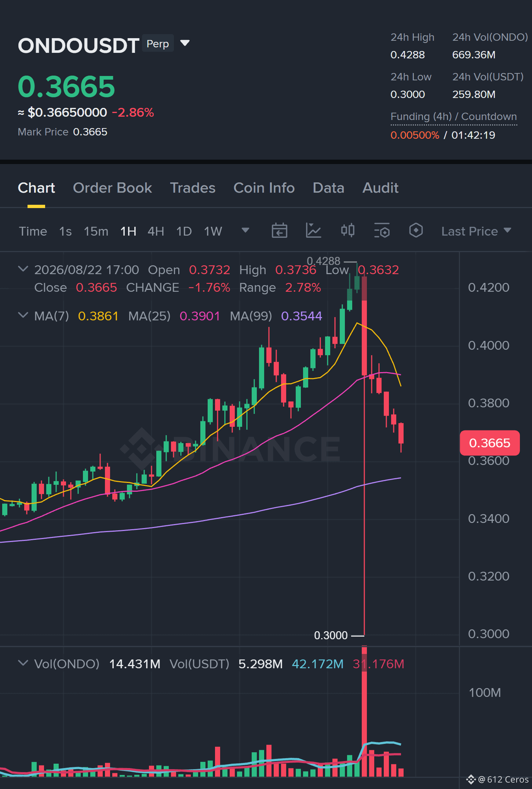Viewport: 532px width, 789px height.
Task: Click the -2.86% price change
Action: coord(133,112)
